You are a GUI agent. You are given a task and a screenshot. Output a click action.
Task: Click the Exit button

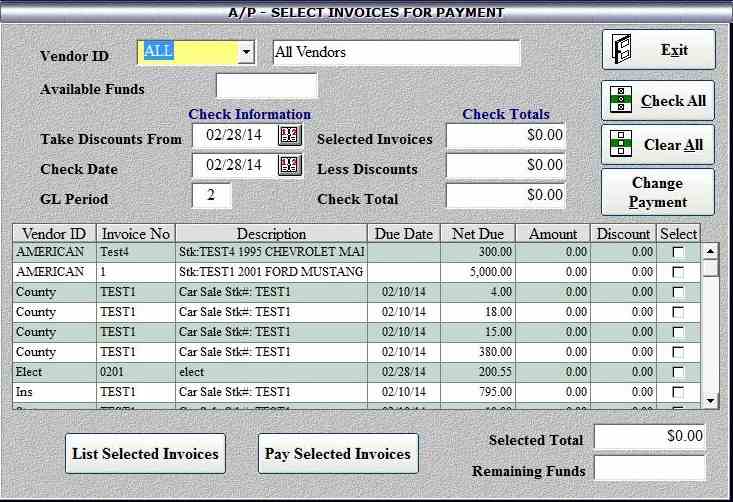tap(659, 50)
